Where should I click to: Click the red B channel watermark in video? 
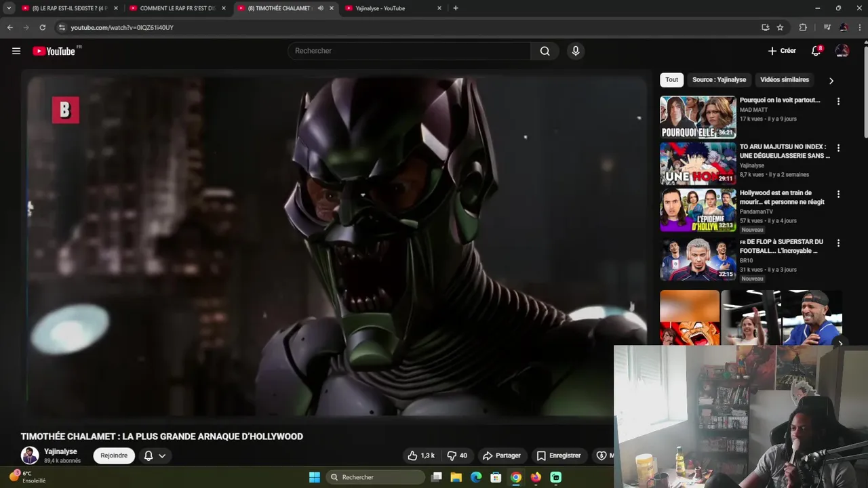pos(65,110)
